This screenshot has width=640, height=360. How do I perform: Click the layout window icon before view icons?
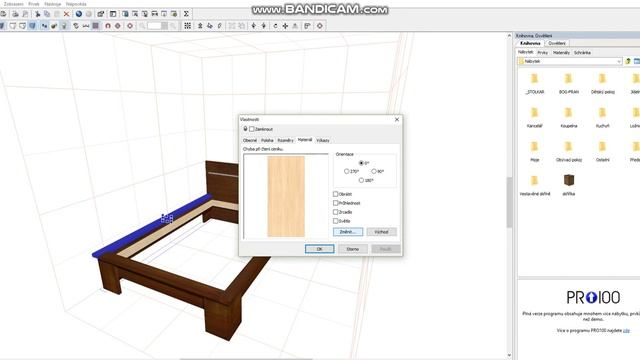click(113, 14)
